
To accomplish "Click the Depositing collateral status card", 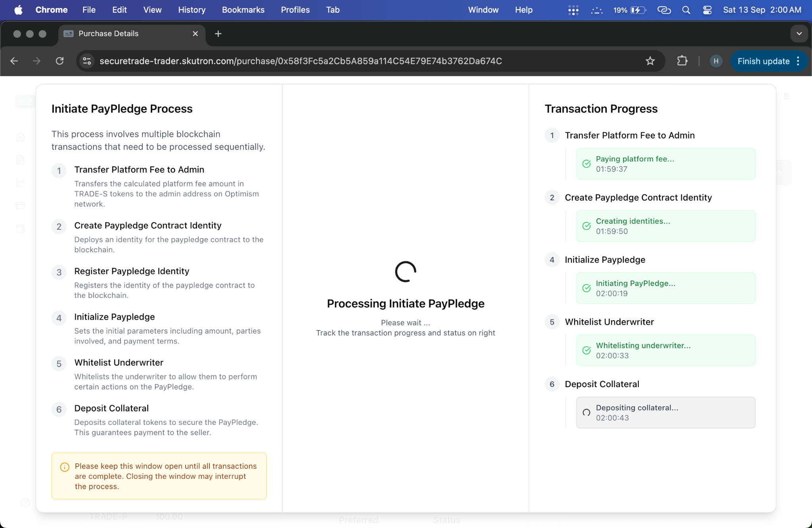I will pos(666,413).
